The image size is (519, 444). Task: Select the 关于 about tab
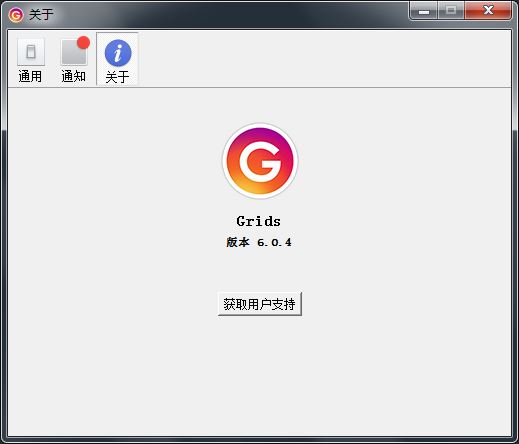click(x=117, y=59)
